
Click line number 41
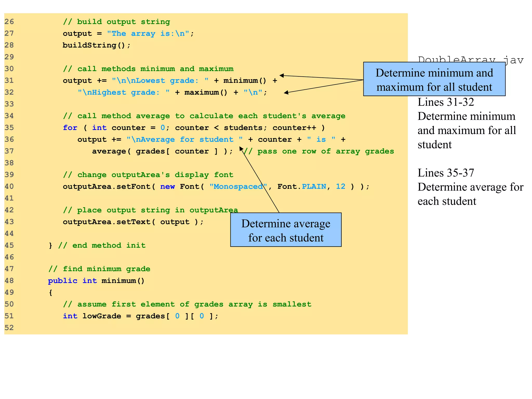tap(9, 198)
